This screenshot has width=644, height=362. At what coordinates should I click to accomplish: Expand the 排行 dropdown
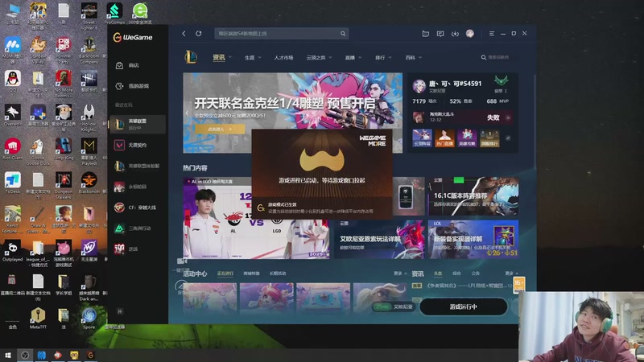click(x=390, y=58)
